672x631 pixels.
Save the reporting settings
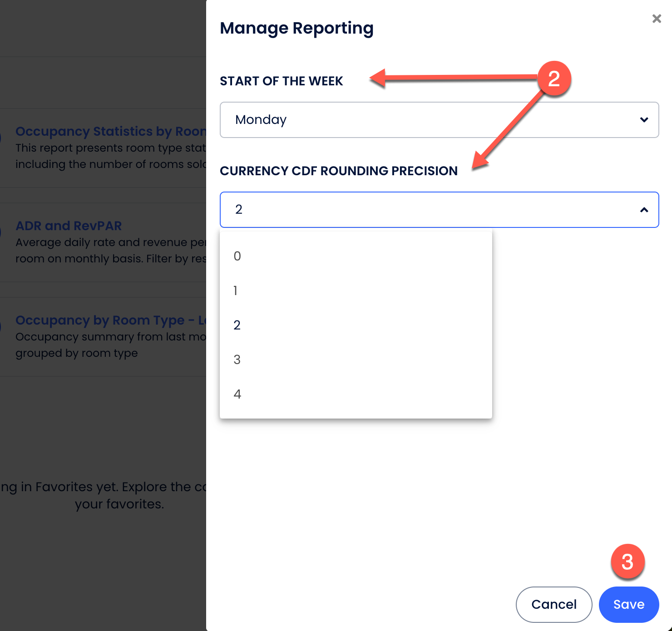click(x=628, y=604)
